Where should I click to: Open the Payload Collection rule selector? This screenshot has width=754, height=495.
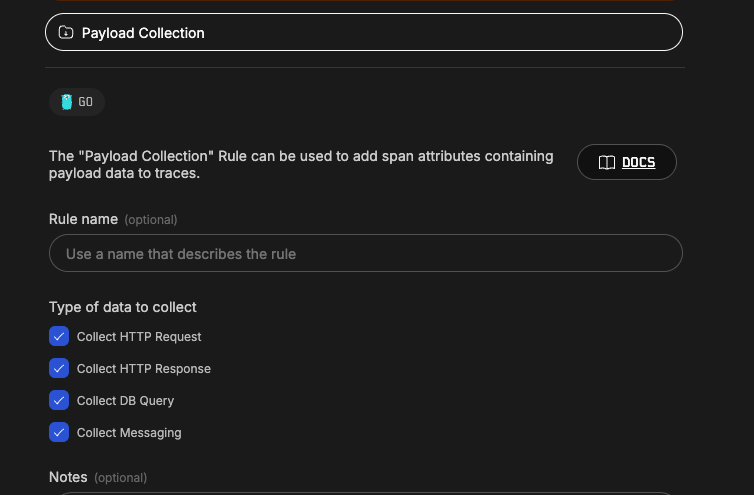point(364,32)
